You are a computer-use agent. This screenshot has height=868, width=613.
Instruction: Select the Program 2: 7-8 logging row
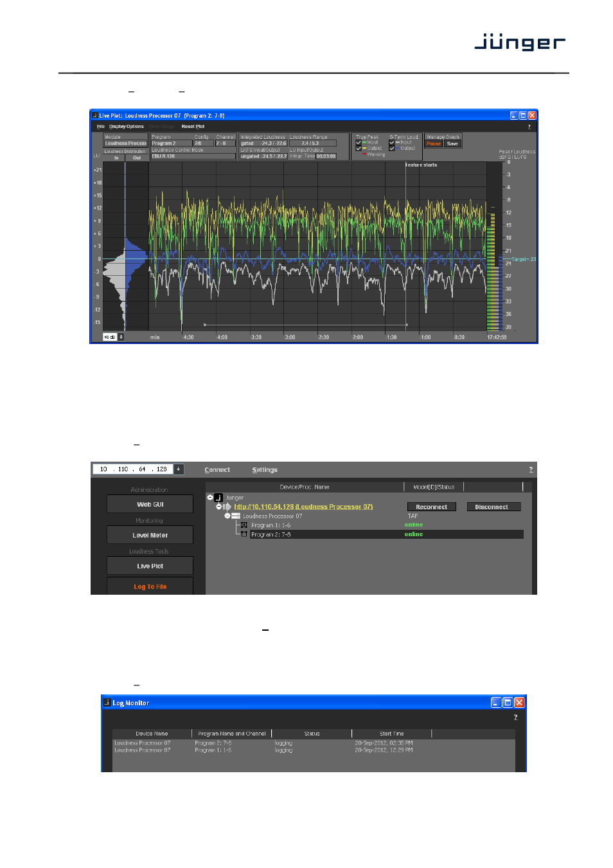pyautogui.click(x=314, y=743)
